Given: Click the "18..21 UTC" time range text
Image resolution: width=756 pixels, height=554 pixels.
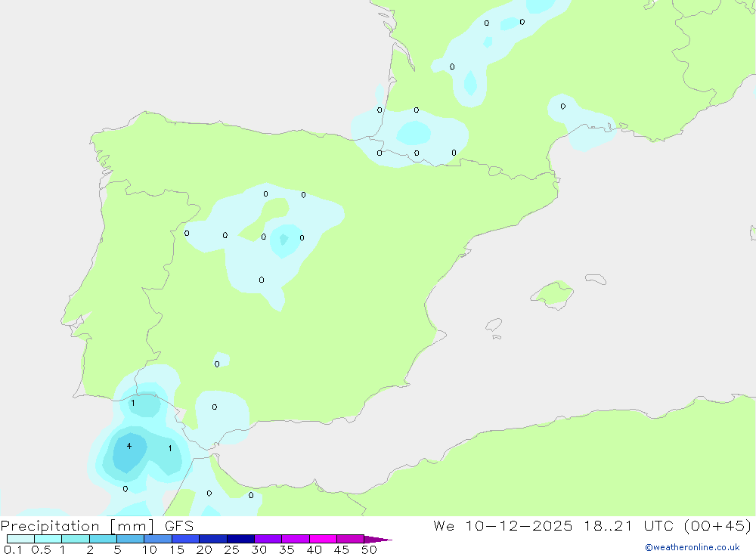Looking at the screenshot, I should coord(629,525).
